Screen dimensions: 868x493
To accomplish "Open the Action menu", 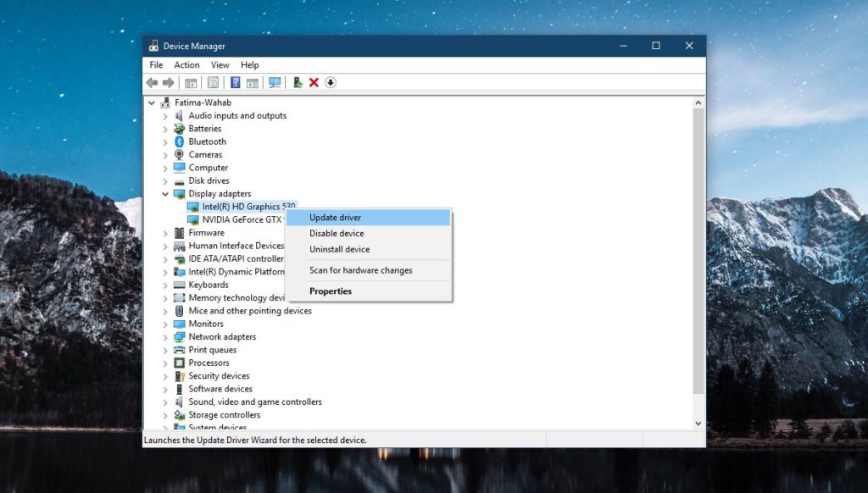I will (x=186, y=64).
